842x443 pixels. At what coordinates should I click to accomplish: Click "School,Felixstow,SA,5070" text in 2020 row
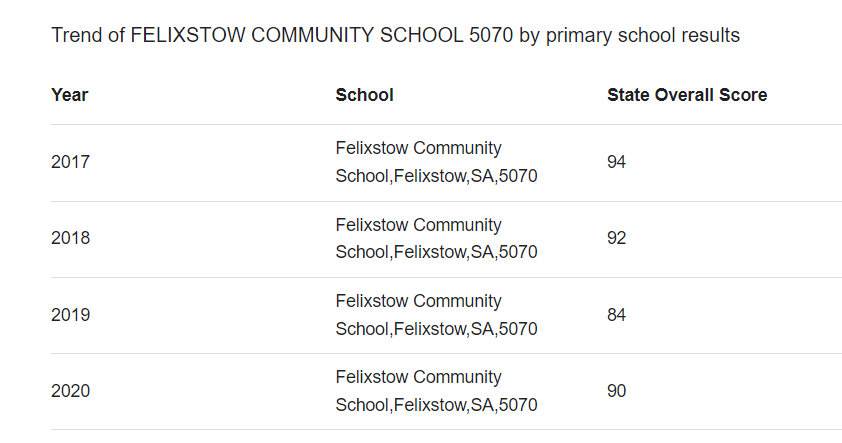tap(436, 405)
